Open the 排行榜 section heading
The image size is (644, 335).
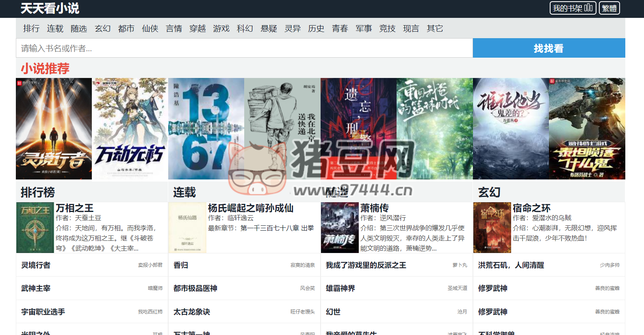pyautogui.click(x=38, y=192)
